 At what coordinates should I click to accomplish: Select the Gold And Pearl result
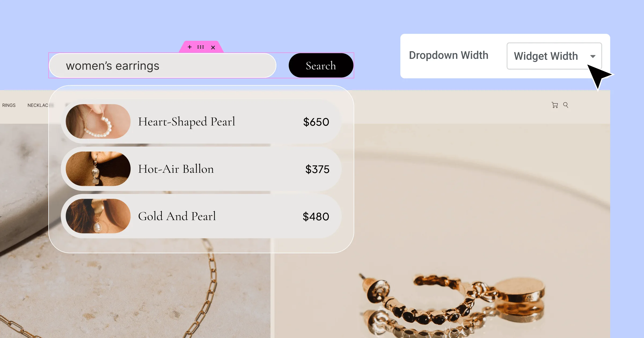coord(201,216)
